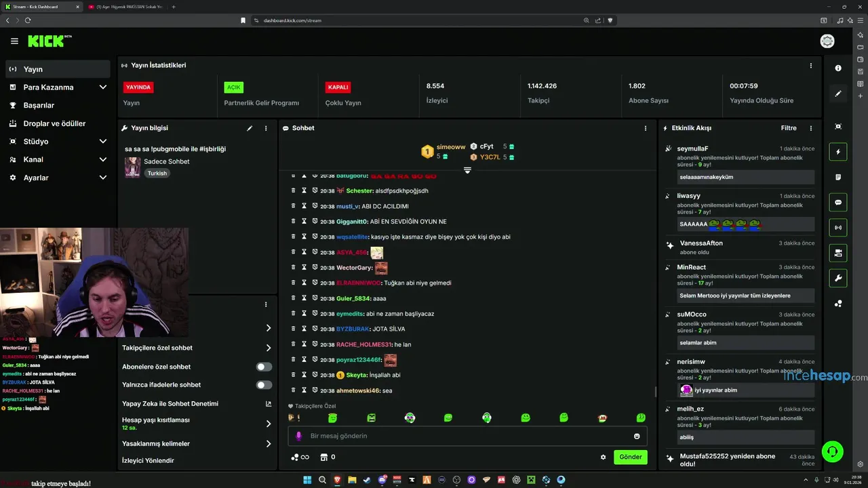Screen dimensions: 868x488
Task: Open MinReact's event in activity feed
Action: point(740,282)
